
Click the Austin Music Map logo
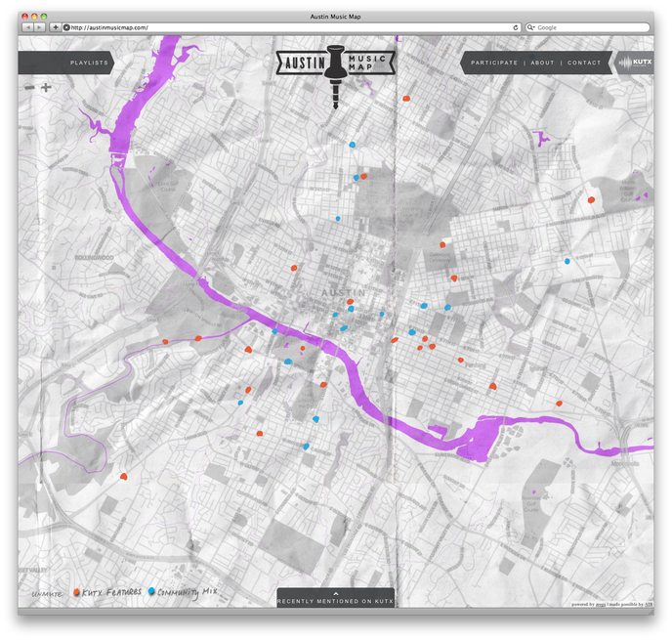[x=335, y=64]
